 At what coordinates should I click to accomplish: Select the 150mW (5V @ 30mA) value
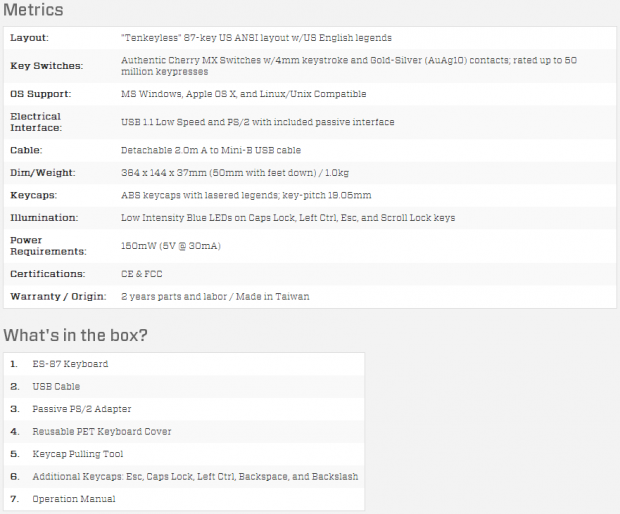click(171, 246)
